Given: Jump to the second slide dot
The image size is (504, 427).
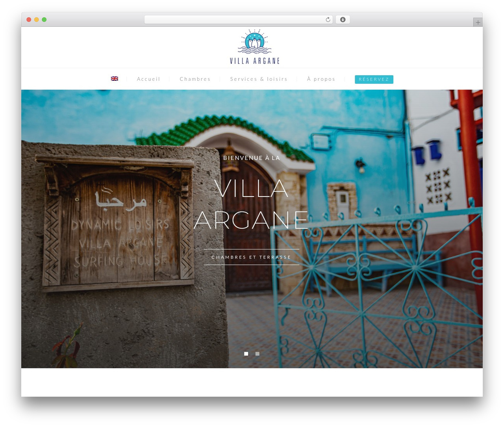Looking at the screenshot, I should click(258, 354).
